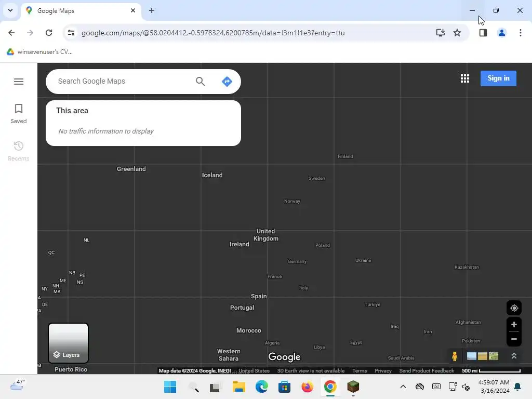Open Windows Start menu
Viewport: 532px width, 399px height.
pyautogui.click(x=170, y=387)
